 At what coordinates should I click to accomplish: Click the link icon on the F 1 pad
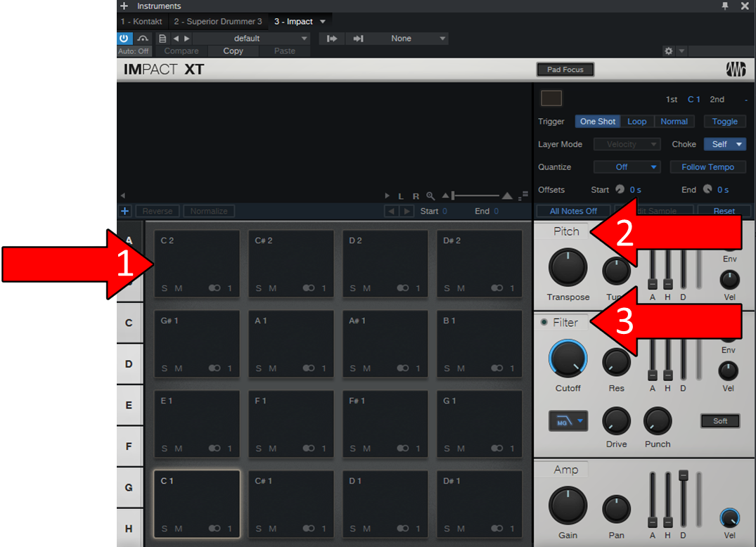(309, 448)
